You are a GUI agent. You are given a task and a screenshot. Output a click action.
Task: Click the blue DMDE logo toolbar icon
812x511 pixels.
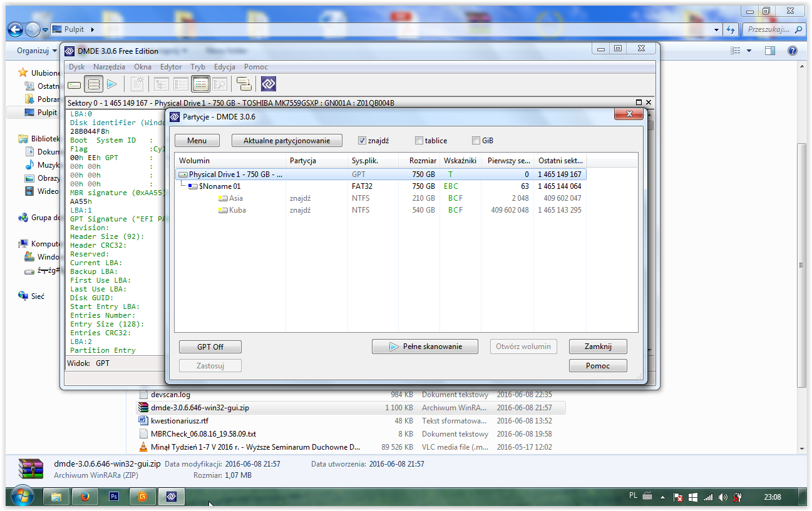point(269,84)
